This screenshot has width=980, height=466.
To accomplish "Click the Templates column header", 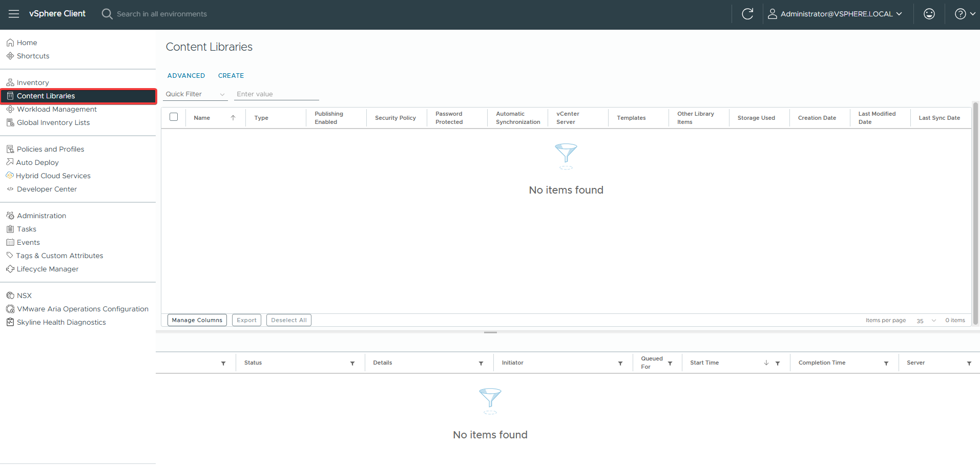I will click(x=631, y=118).
